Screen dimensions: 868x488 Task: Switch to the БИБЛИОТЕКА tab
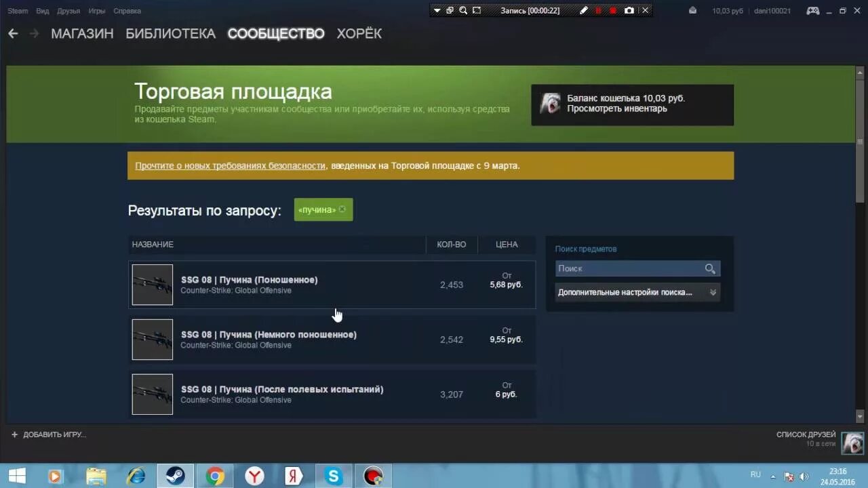point(170,33)
